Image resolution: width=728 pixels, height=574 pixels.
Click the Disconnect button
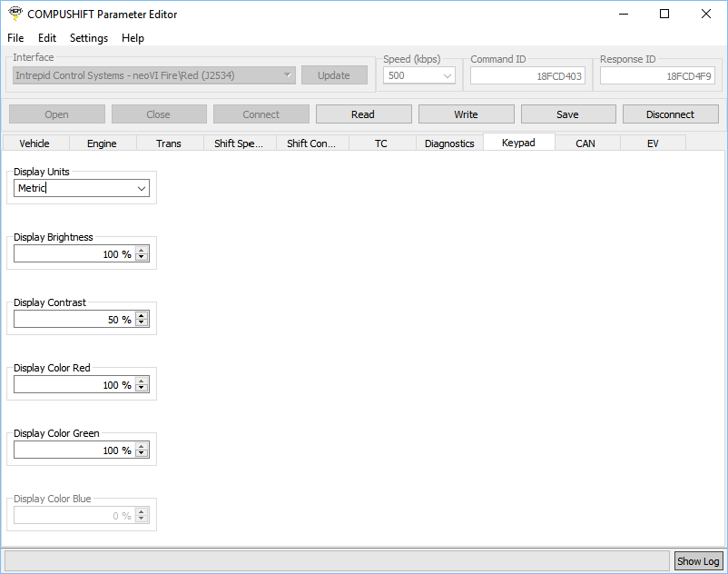pyautogui.click(x=670, y=114)
